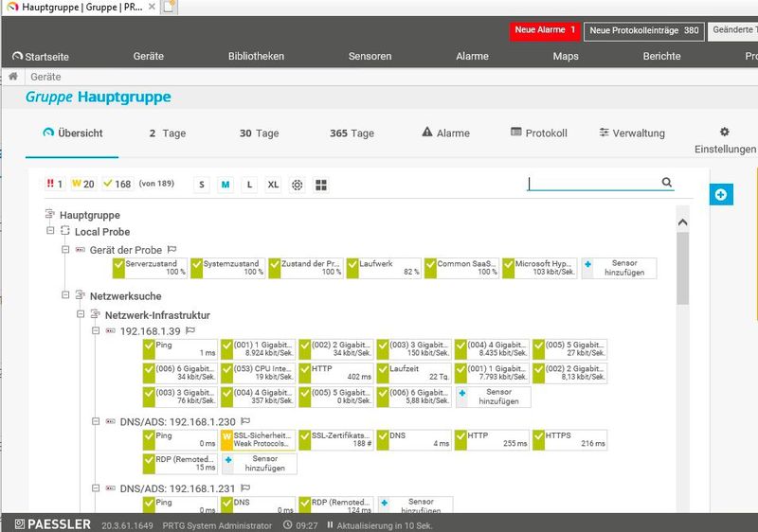Click the flag next to DNS/ADS: 192.168.1.231
The height and width of the screenshot is (532, 758).
click(x=245, y=488)
